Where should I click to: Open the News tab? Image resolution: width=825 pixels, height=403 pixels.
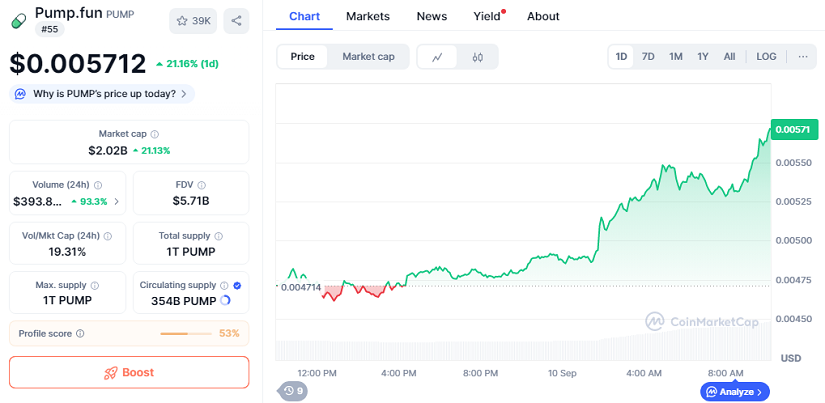(x=432, y=16)
